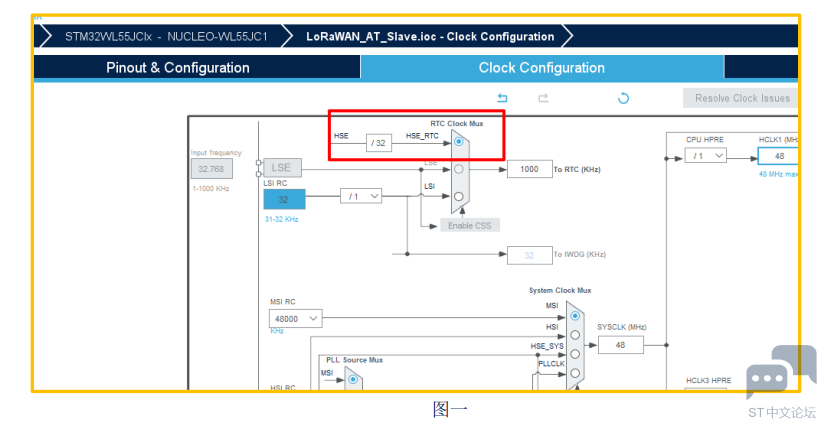
Task: Click input frequency 32.768 field
Action: pyautogui.click(x=212, y=169)
